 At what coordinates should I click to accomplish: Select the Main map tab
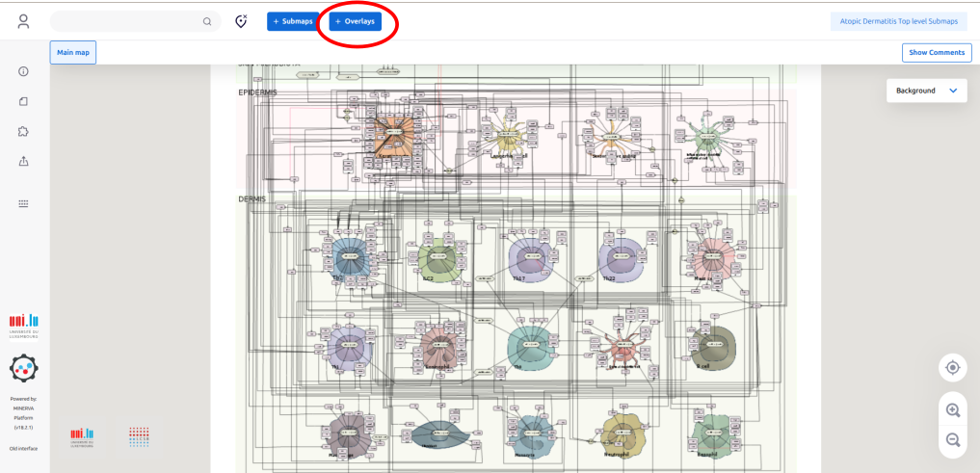[73, 53]
